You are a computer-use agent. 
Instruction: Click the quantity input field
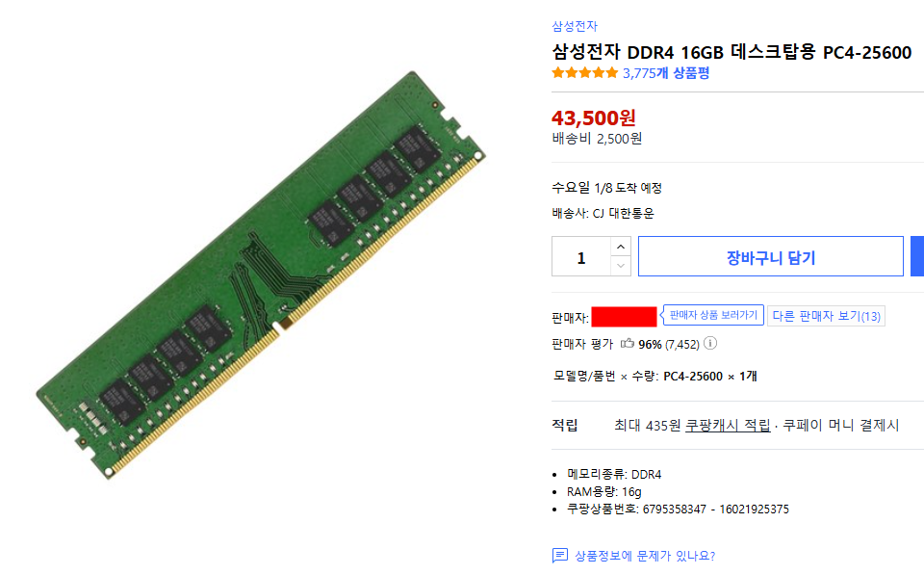click(581, 256)
